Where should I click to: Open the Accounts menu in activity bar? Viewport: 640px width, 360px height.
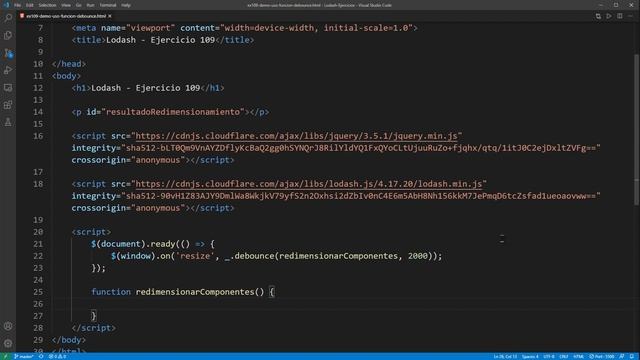pyautogui.click(x=8, y=326)
